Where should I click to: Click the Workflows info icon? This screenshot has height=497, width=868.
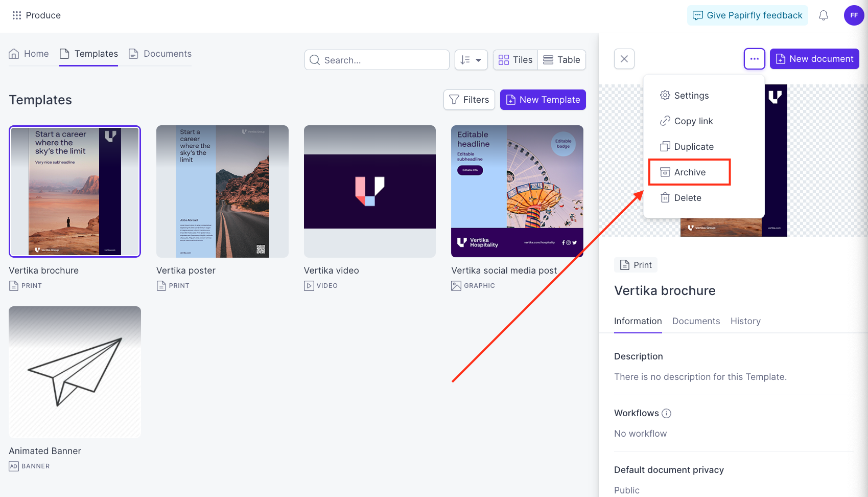(666, 413)
